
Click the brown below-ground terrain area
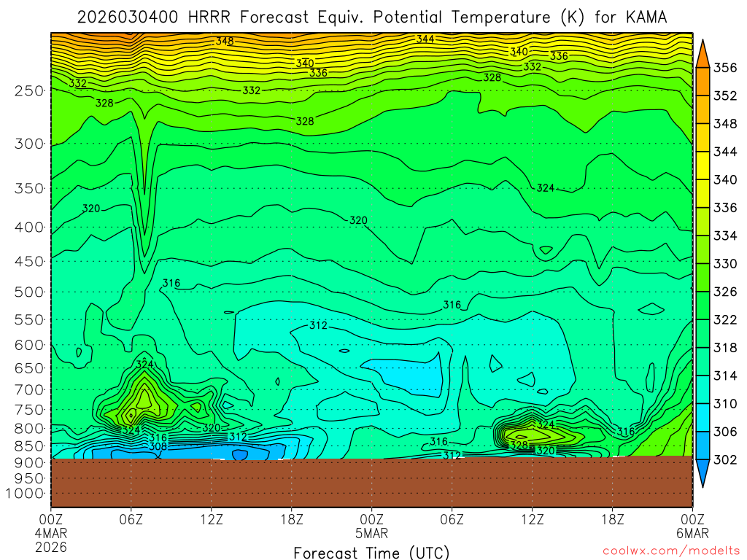tap(371, 483)
